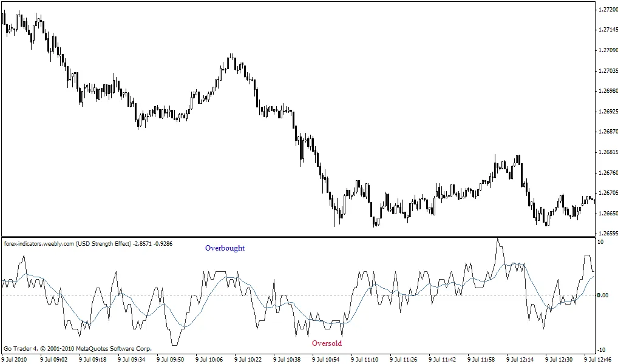Click the 1.27090 price axis label

pyautogui.click(x=608, y=50)
